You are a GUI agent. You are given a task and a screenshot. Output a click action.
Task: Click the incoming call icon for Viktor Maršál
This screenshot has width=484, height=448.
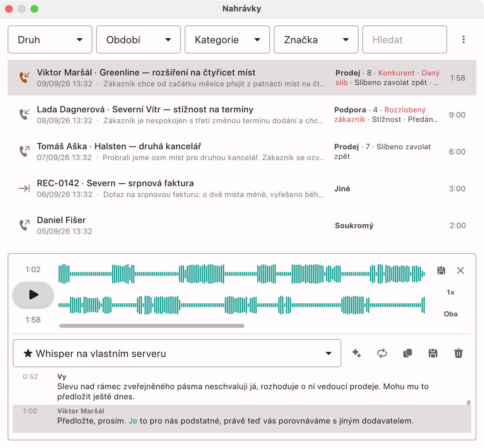pyautogui.click(x=25, y=77)
